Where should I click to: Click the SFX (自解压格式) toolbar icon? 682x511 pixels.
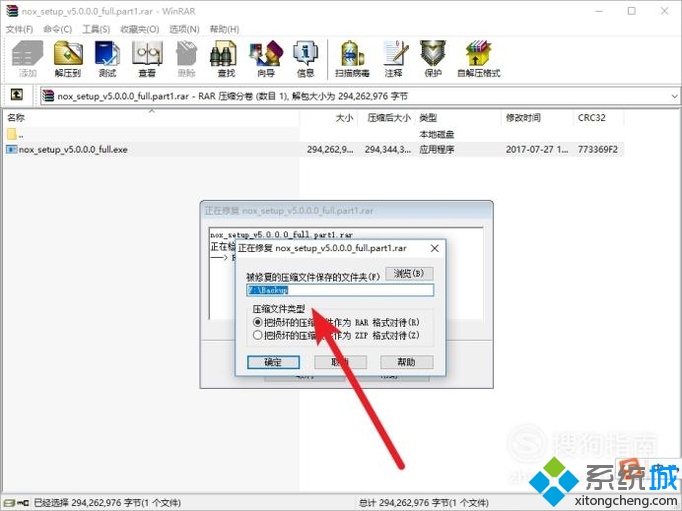478,59
